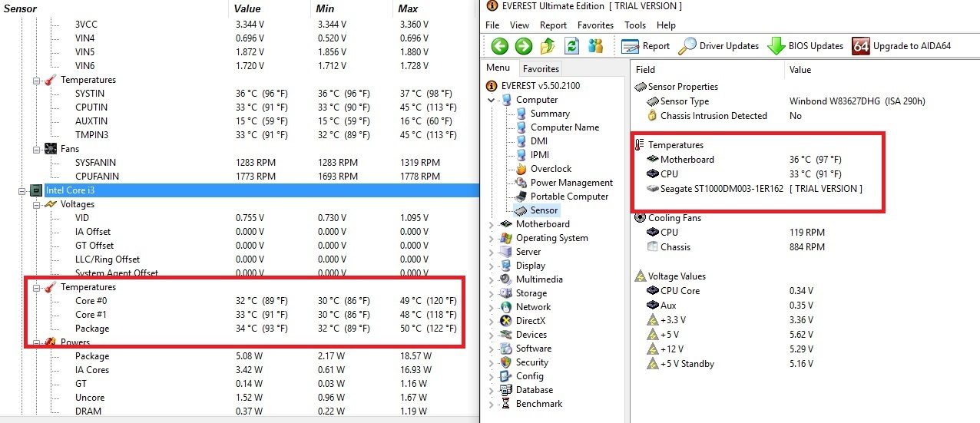Open the Favorites menu in menu bar
Image resolution: width=980 pixels, height=423 pixels.
[x=596, y=25]
